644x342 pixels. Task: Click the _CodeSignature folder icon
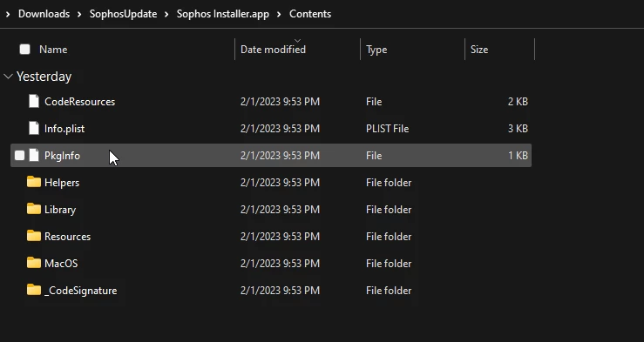click(34, 290)
